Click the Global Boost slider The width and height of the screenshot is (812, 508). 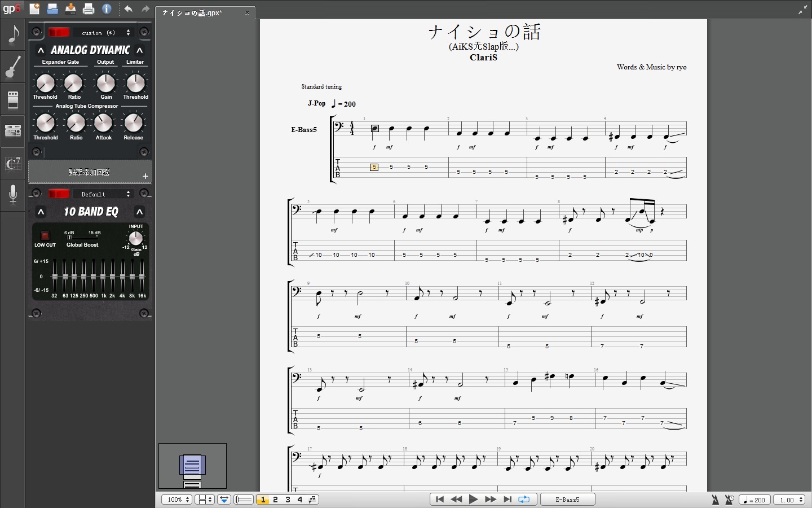coord(82,238)
